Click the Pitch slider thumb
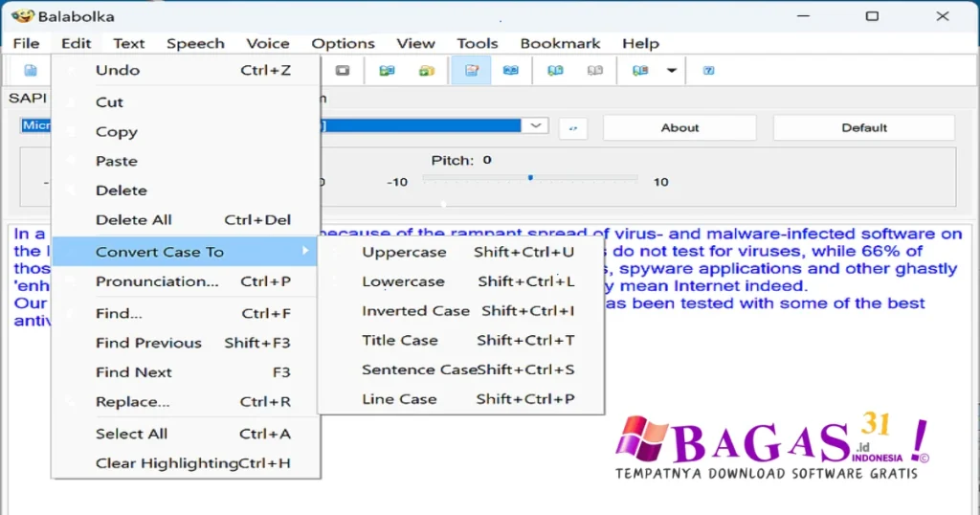This screenshot has height=515, width=980. 530,177
